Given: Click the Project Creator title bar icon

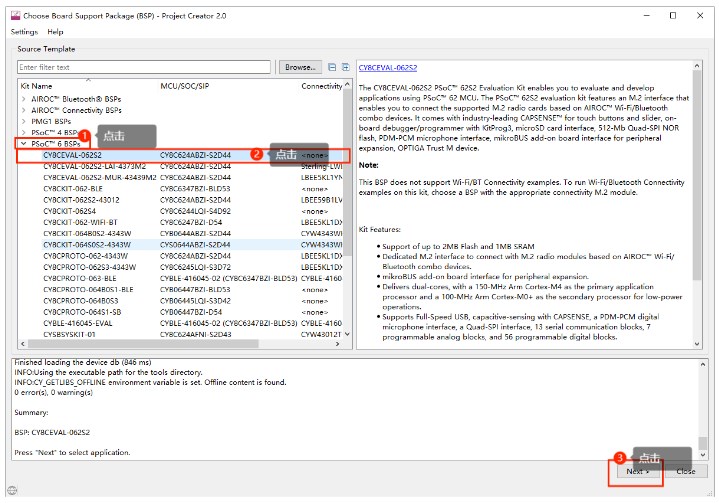Looking at the screenshot, I should pos(15,16).
